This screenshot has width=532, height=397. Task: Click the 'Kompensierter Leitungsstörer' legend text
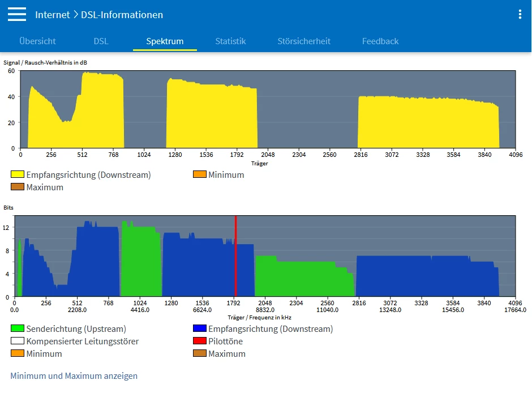pyautogui.click(x=83, y=341)
